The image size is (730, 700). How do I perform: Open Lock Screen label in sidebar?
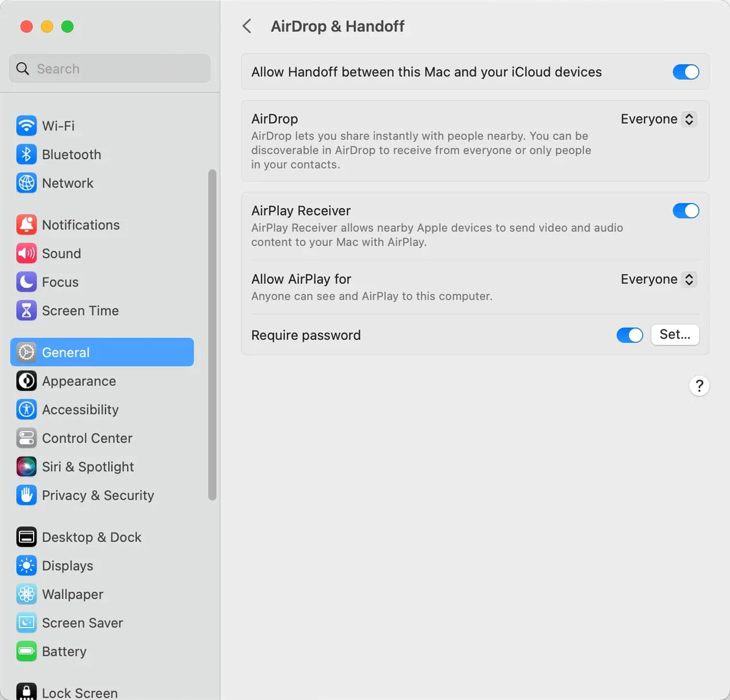(x=80, y=693)
